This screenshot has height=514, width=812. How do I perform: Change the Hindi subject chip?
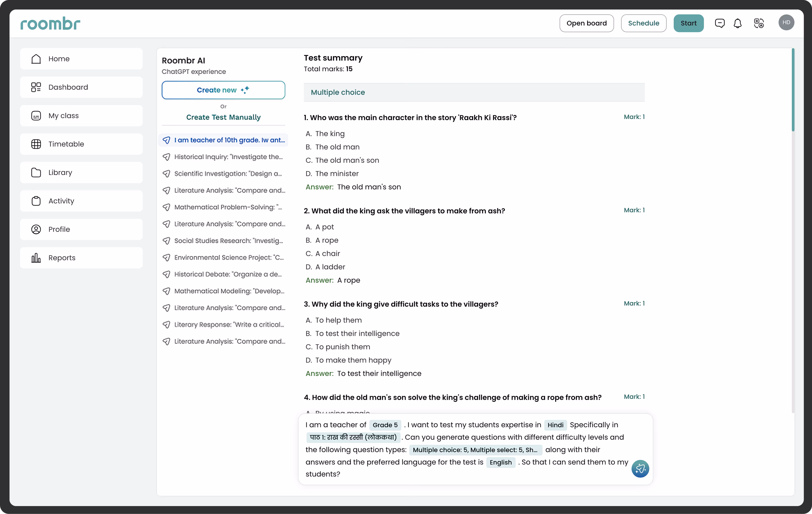click(x=555, y=425)
